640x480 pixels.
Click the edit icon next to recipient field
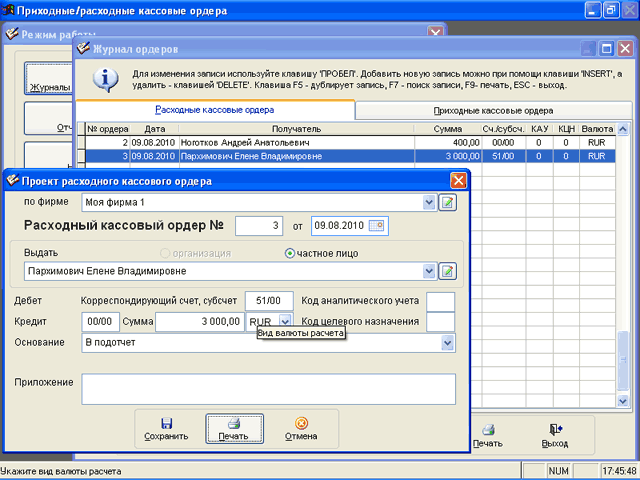click(x=447, y=271)
